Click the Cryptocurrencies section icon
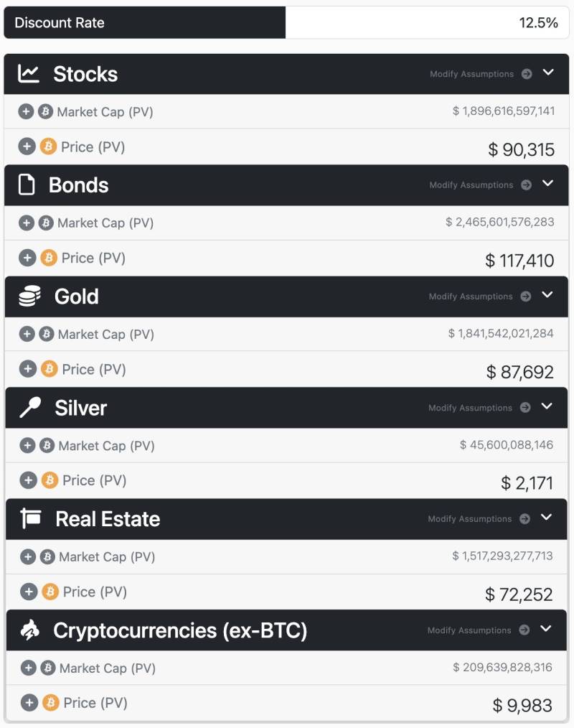This screenshot has width=574, height=728. [30, 630]
